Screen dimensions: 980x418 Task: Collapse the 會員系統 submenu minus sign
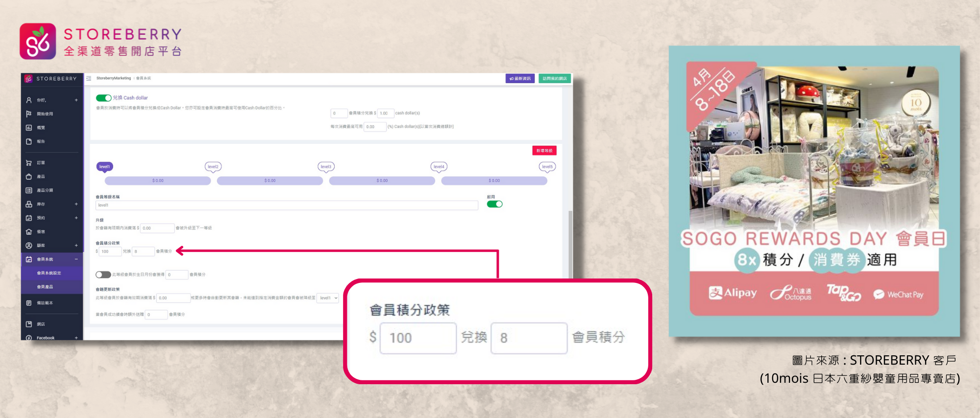tap(76, 259)
